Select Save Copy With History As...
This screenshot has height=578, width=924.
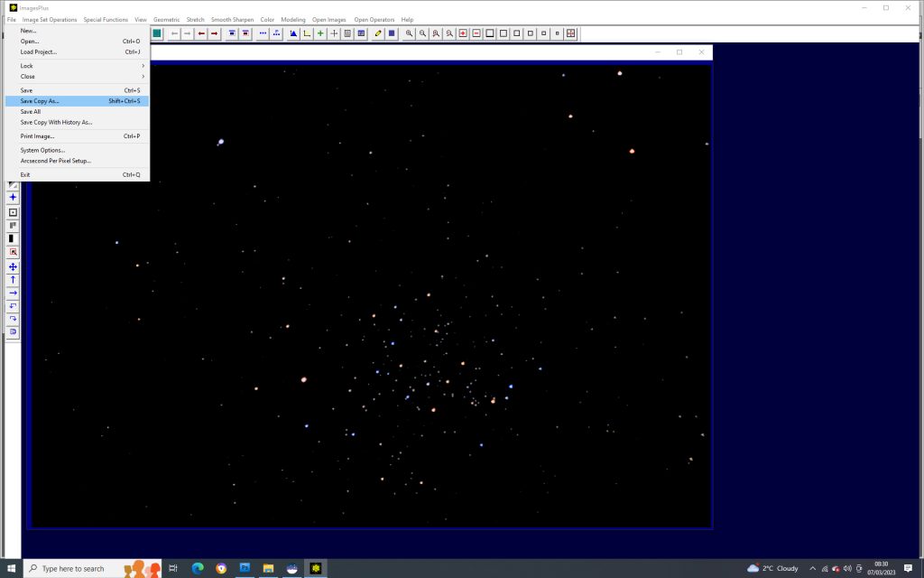click(78, 123)
